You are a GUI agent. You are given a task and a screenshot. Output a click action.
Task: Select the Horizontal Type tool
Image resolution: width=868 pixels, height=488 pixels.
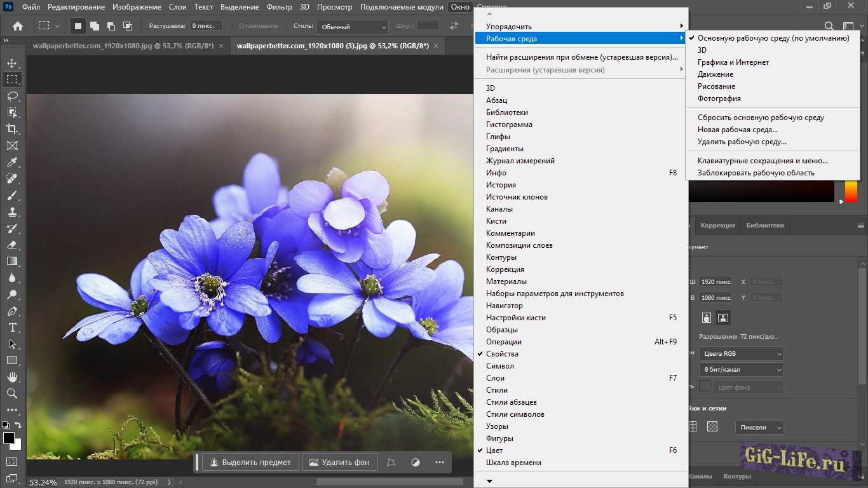tap(12, 327)
